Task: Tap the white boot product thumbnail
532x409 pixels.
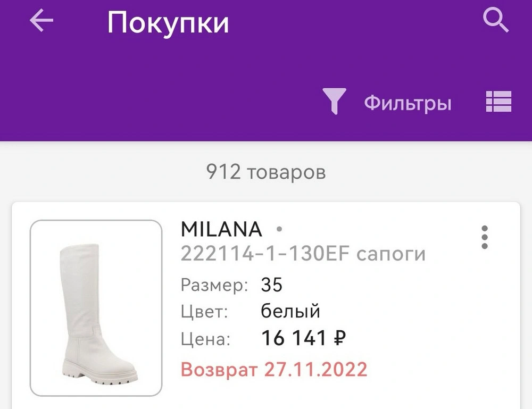Action: click(x=96, y=308)
